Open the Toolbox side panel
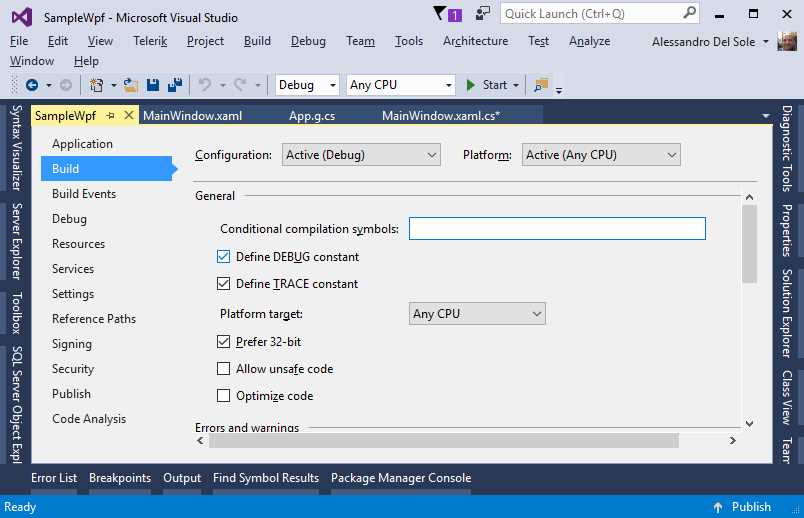Screen dimensions: 804x518 coord(17,313)
